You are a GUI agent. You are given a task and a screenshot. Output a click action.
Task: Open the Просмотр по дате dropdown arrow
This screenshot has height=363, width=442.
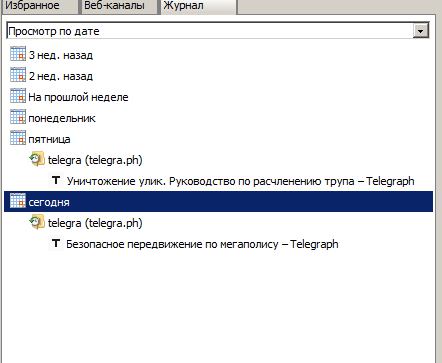(x=421, y=31)
